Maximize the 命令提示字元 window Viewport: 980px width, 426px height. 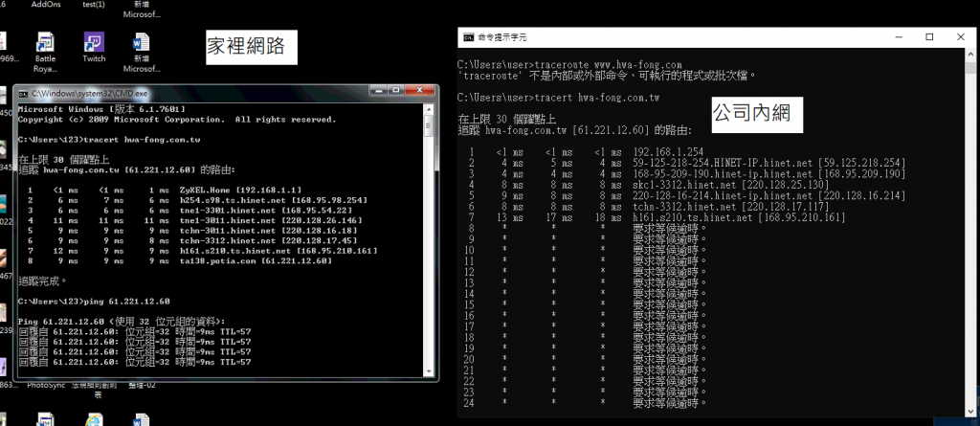[929, 37]
